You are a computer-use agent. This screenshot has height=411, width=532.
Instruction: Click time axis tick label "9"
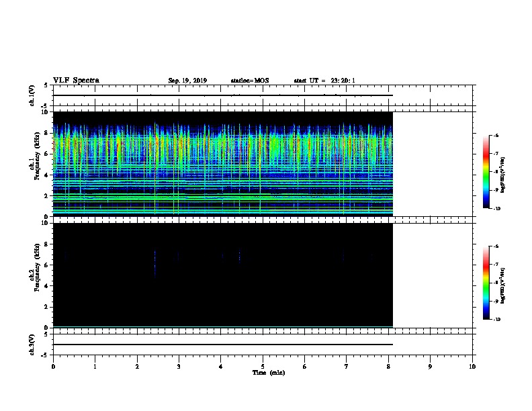coord(430,367)
